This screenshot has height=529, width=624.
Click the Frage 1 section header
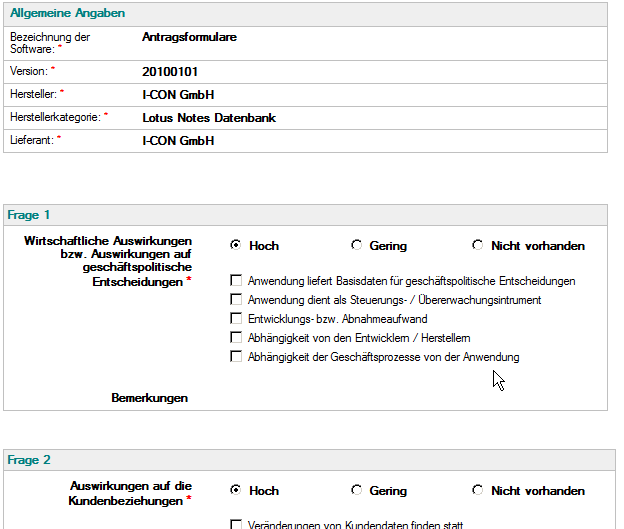coord(305,215)
